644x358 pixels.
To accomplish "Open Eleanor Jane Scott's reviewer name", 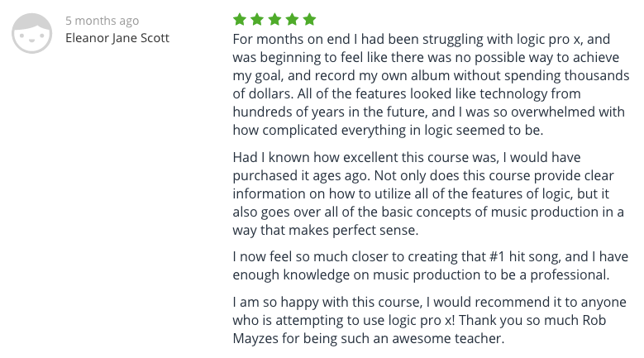I will pyautogui.click(x=117, y=38).
